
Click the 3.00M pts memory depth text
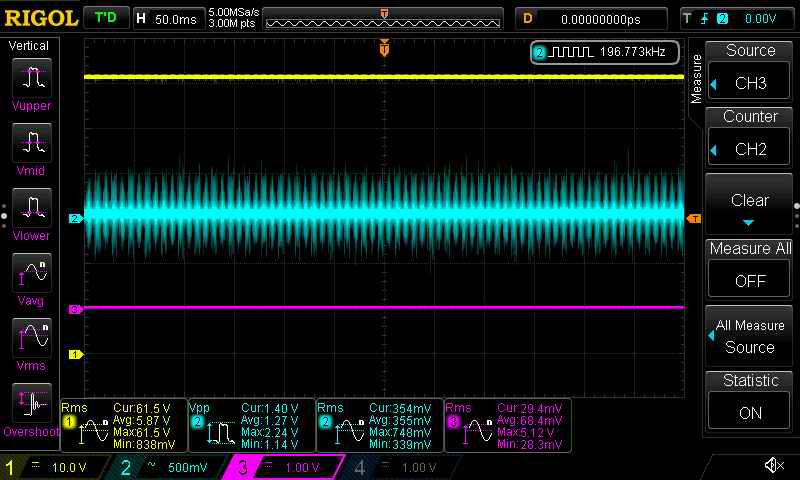[232, 24]
